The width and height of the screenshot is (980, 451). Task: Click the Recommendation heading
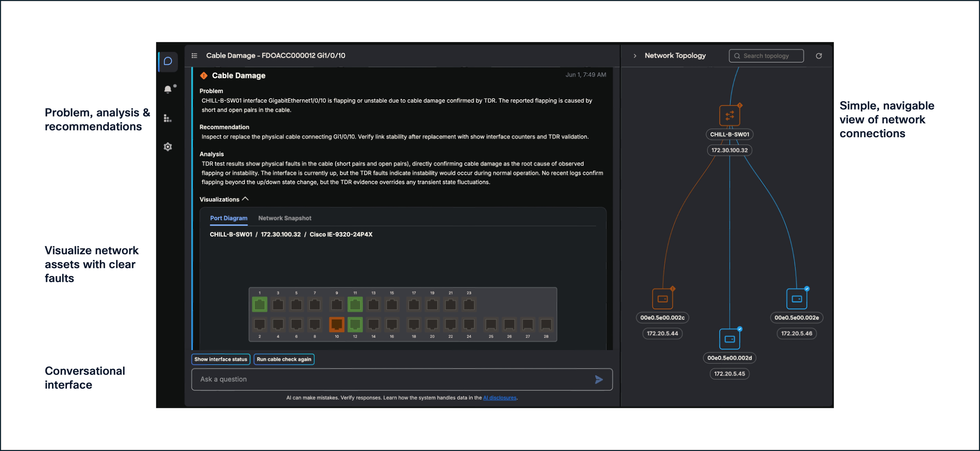[x=224, y=127]
